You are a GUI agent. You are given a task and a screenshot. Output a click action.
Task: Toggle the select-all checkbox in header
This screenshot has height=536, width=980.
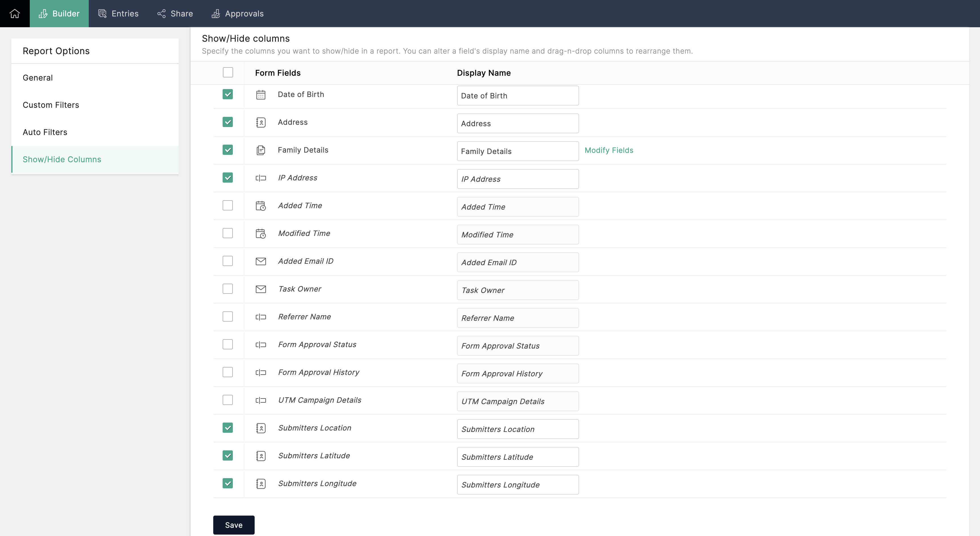227,72
